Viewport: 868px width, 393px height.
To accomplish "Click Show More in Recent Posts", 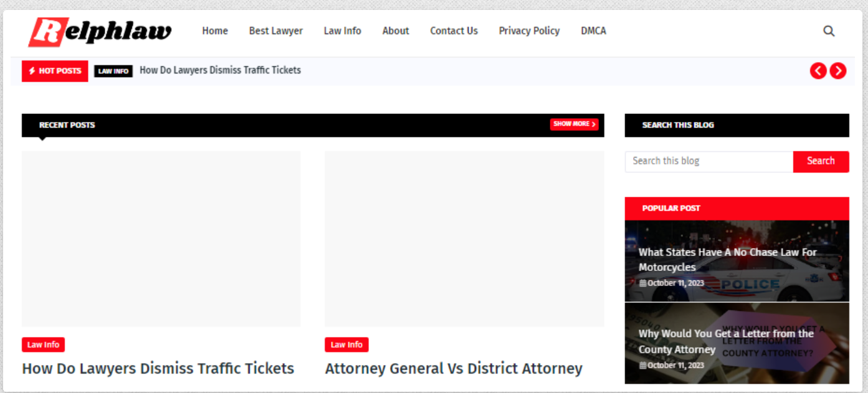I will 574,124.
